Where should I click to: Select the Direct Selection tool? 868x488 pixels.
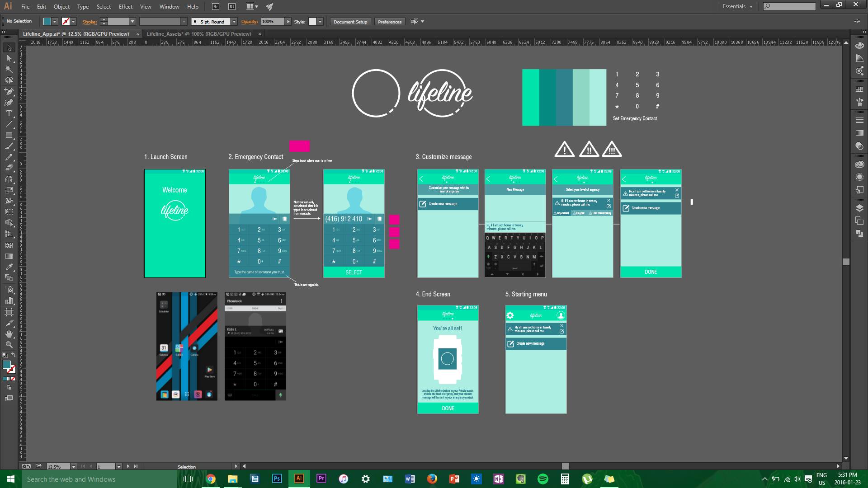[x=9, y=58]
